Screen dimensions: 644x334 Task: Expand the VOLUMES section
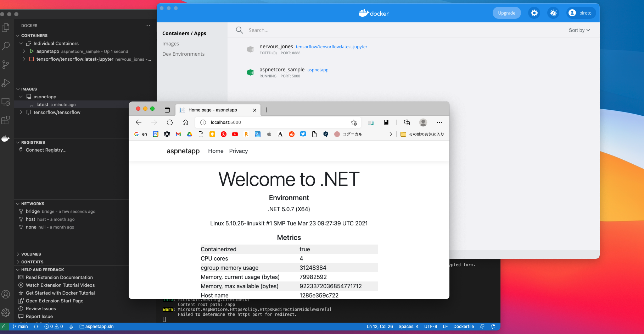tap(31, 254)
